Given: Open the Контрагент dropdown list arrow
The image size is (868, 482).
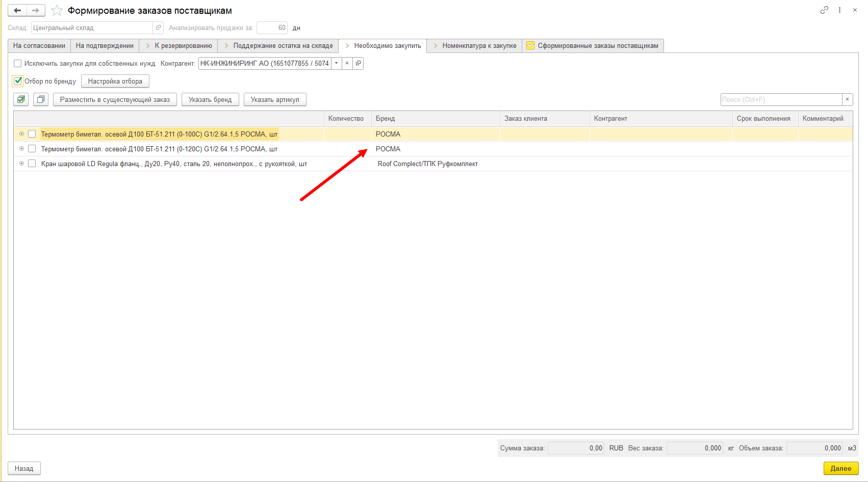Looking at the screenshot, I should point(336,63).
